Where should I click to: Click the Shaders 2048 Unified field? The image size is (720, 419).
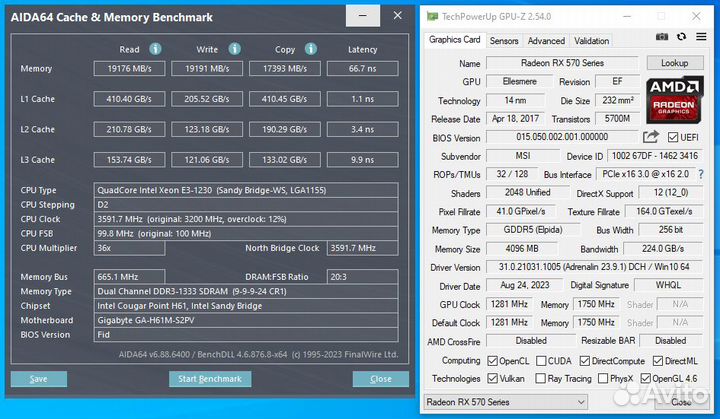tap(528, 193)
